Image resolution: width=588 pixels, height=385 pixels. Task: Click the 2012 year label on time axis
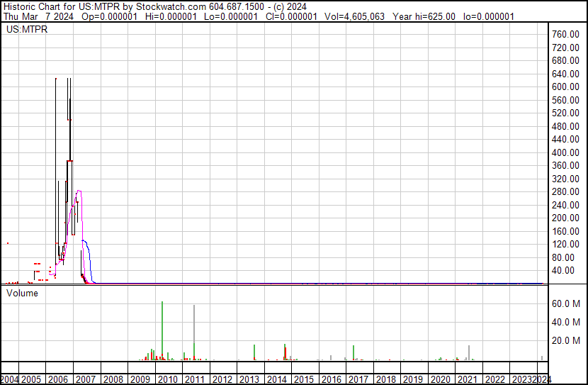(x=222, y=379)
